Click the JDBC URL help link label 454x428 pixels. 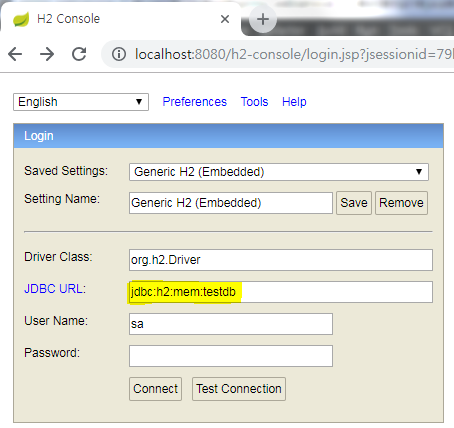(x=55, y=289)
